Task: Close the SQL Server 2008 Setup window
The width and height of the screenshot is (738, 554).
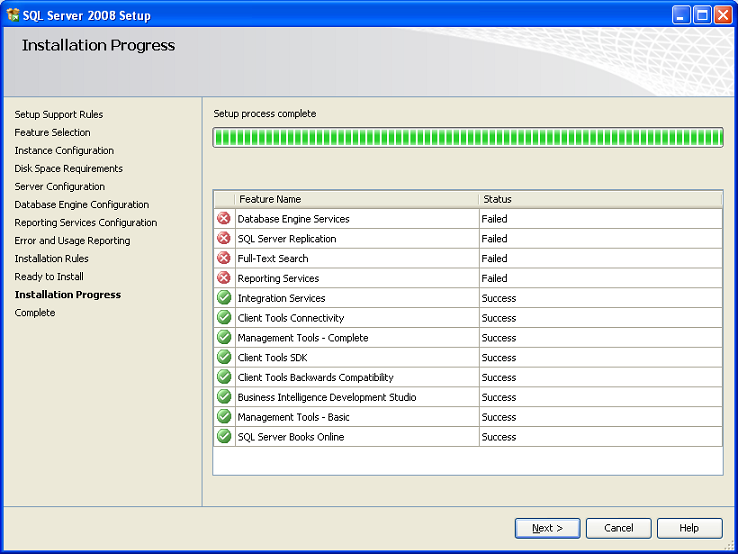Action: coord(723,15)
